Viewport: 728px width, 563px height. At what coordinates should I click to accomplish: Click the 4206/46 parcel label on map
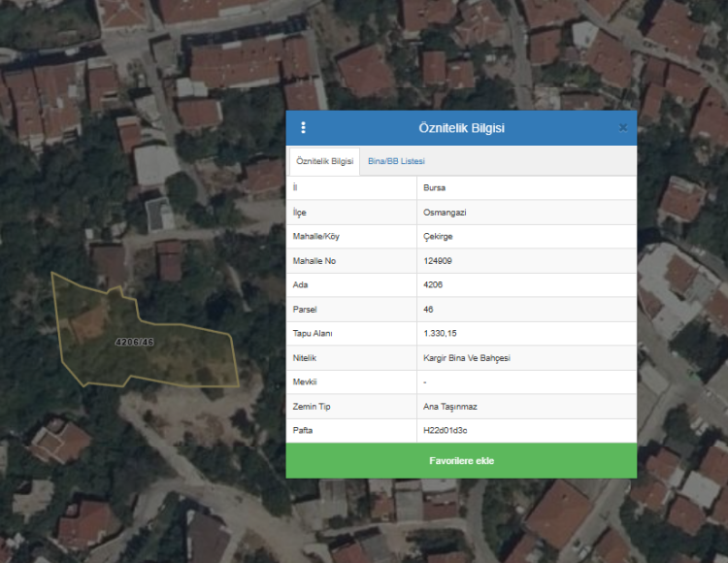pos(134,343)
